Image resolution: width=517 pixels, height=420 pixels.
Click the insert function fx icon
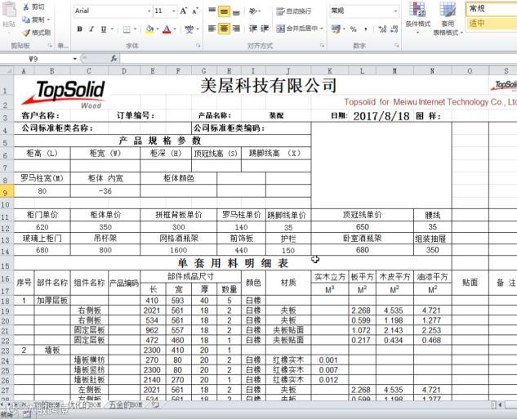click(x=114, y=59)
